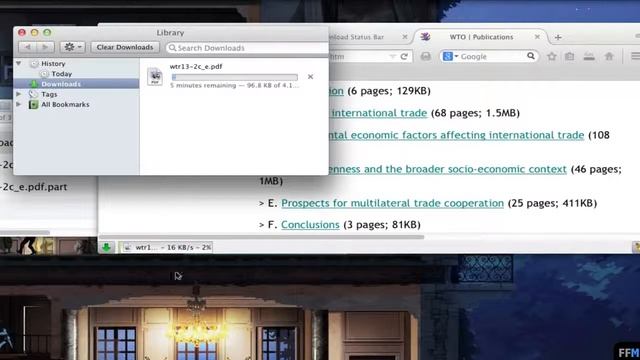This screenshot has height=360, width=640.
Task: Expand the All Bookmarks tree item
Action: coord(19,104)
